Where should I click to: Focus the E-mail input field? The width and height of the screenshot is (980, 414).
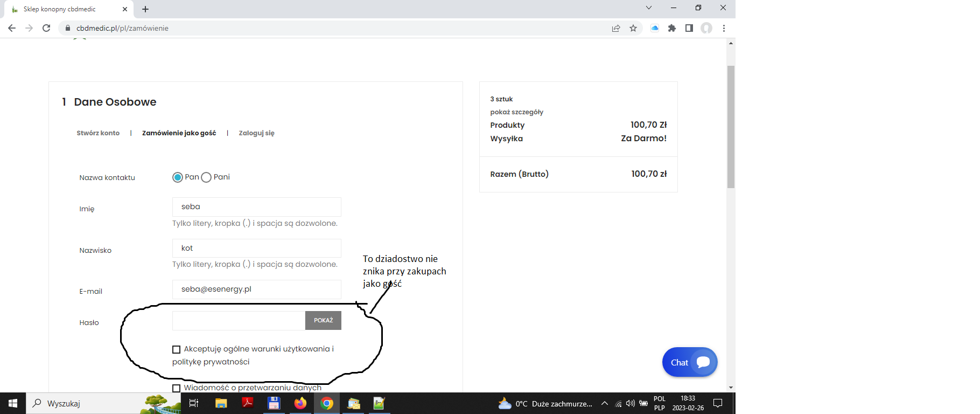click(x=257, y=289)
